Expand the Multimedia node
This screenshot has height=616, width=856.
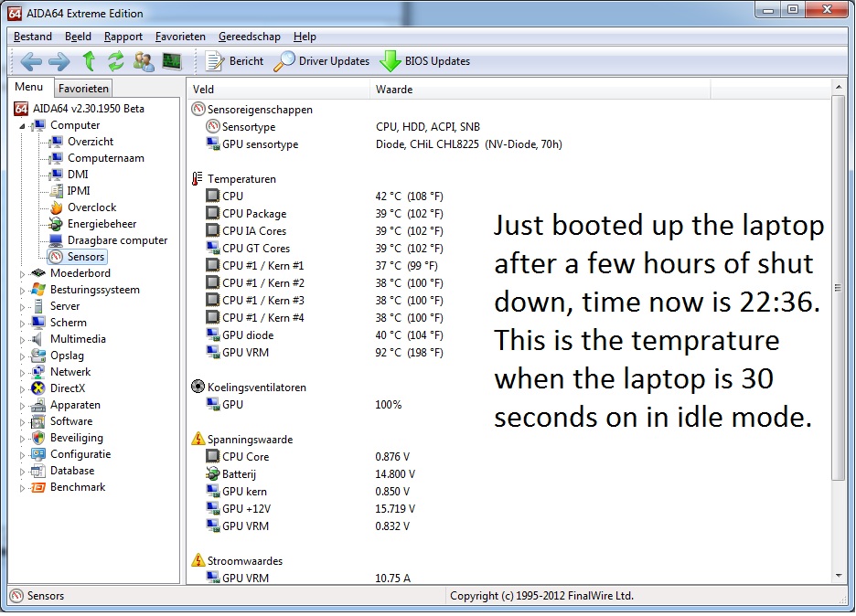click(22, 340)
